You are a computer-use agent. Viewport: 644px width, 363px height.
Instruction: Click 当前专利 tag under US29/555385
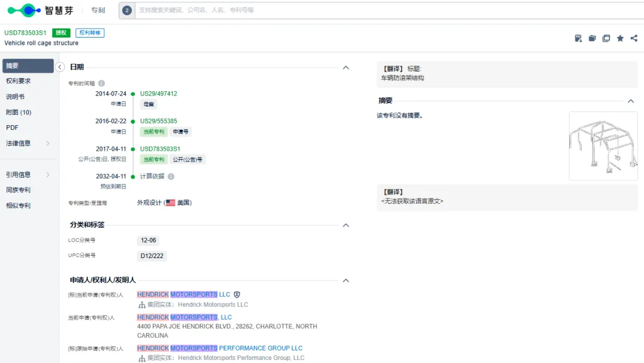tap(154, 132)
